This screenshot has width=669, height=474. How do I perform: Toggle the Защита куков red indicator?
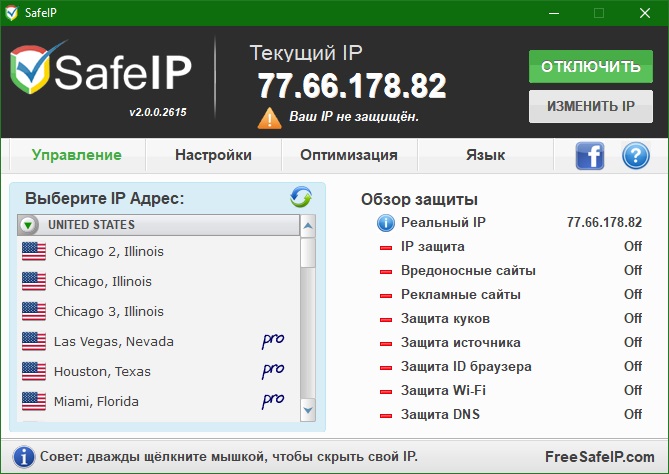[386, 320]
